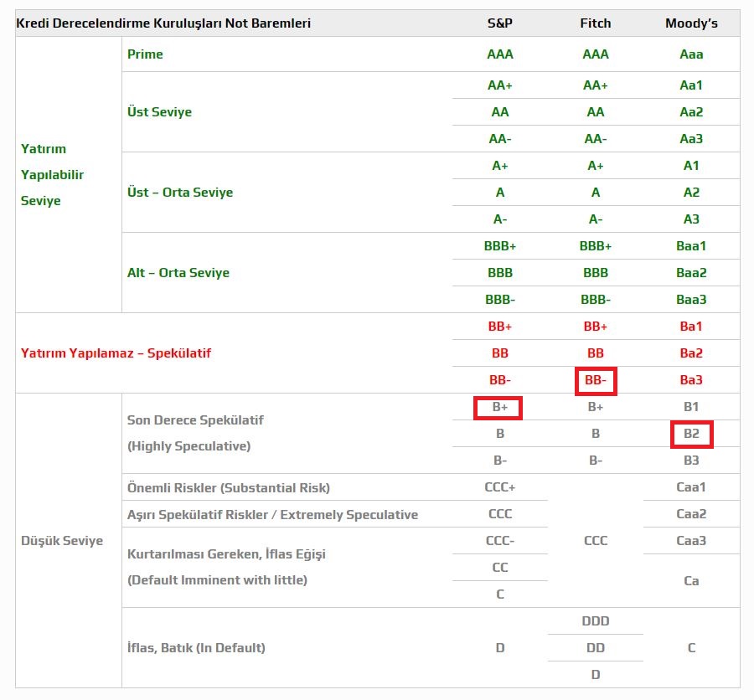Click the "Üst Seviye" row label
Image resolution: width=754 pixels, height=700 pixels.
(159, 111)
